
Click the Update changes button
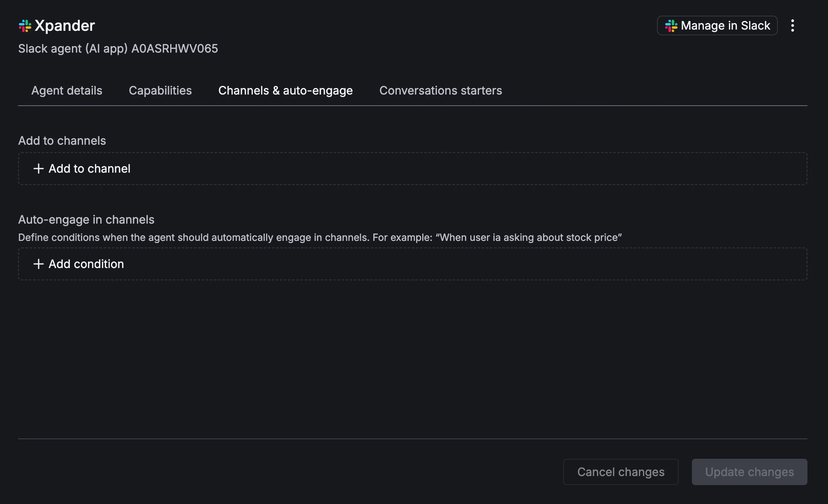coord(749,472)
